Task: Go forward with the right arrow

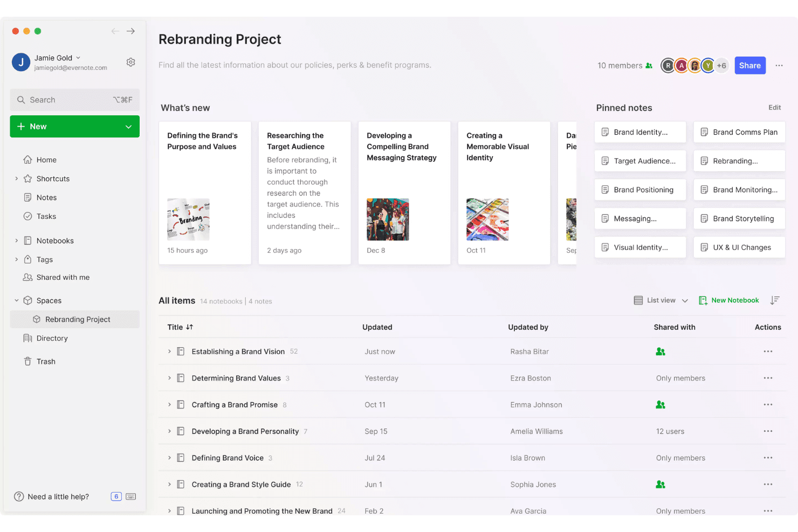Action: 130,31
